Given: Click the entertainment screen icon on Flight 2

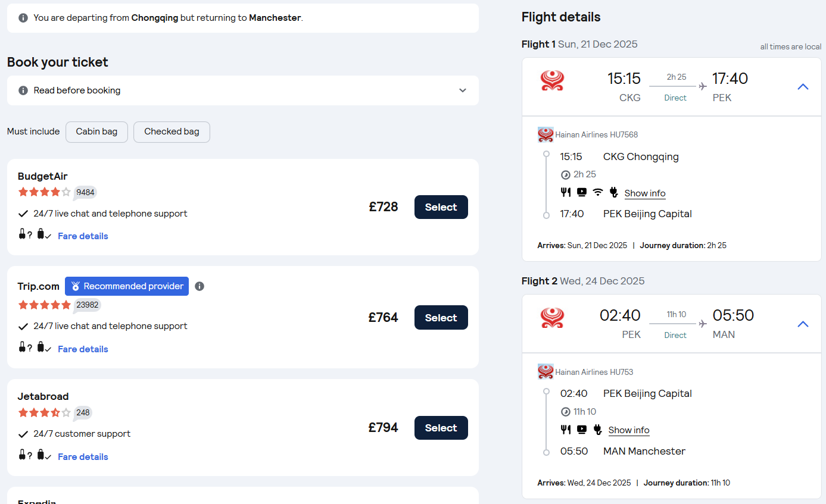Looking at the screenshot, I should [x=582, y=430].
